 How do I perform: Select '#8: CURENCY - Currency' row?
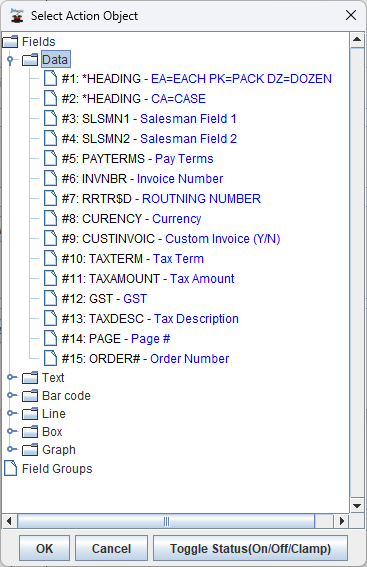[x=131, y=218]
